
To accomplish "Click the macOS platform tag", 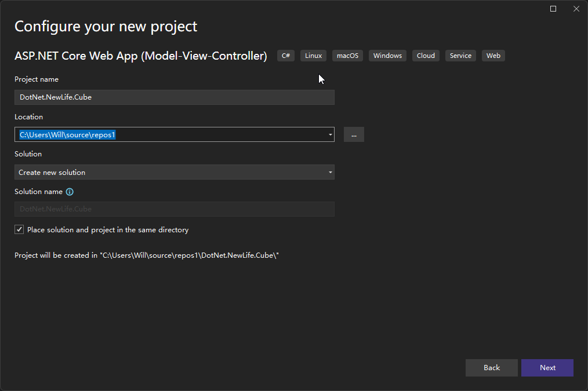I will 347,56.
